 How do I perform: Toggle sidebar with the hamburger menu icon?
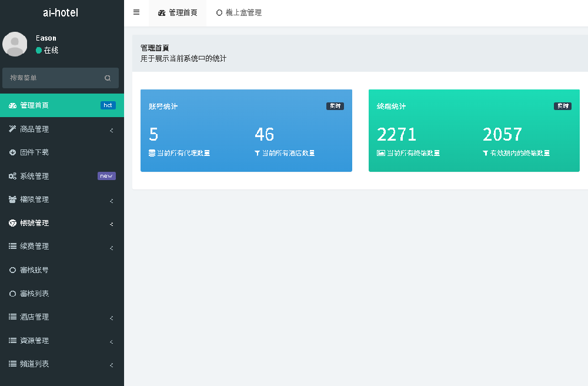click(x=136, y=12)
